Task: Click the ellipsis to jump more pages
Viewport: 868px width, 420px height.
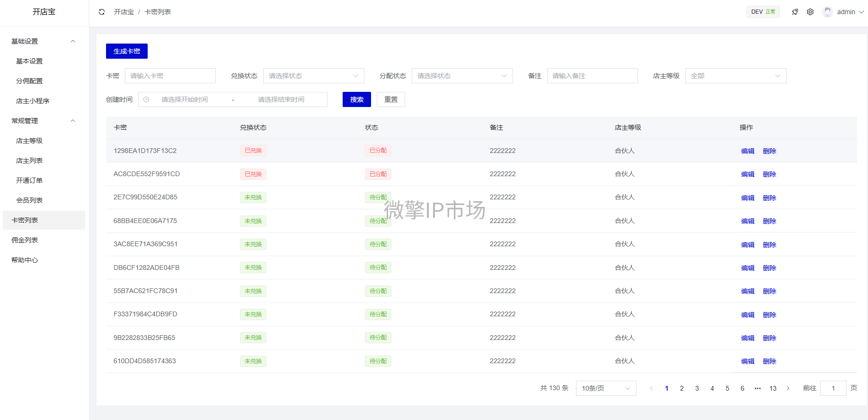Action: 758,388
